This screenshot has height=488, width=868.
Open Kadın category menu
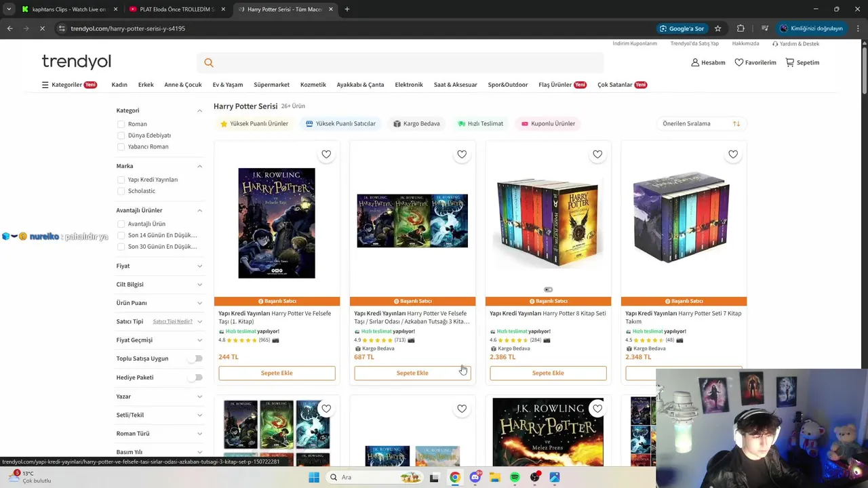(119, 85)
